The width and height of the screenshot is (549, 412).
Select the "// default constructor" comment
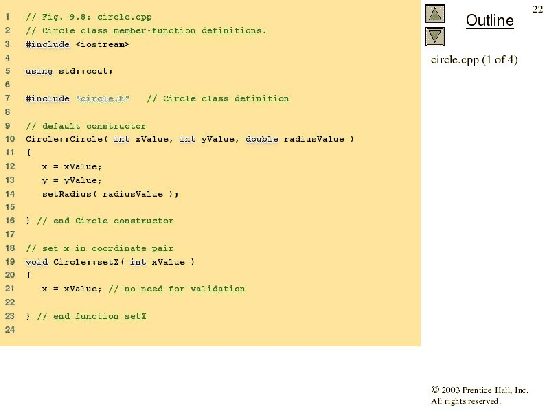point(85,126)
